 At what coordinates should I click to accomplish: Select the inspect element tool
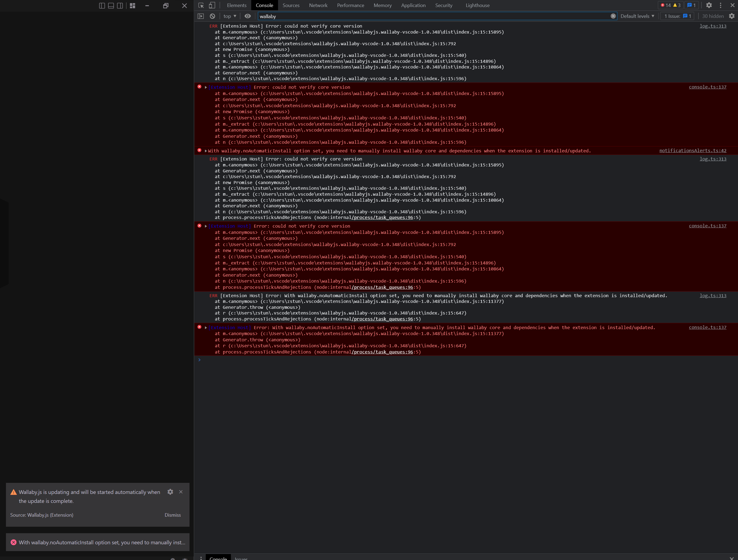click(x=201, y=5)
